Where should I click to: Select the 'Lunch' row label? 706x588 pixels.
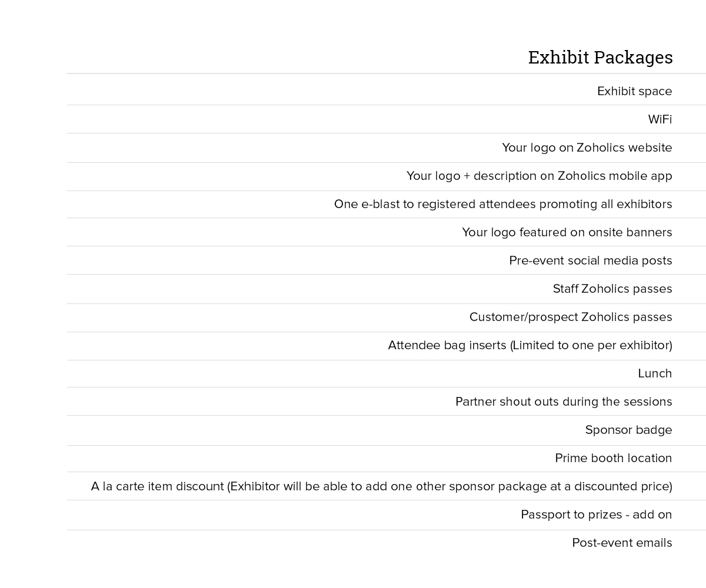click(654, 373)
